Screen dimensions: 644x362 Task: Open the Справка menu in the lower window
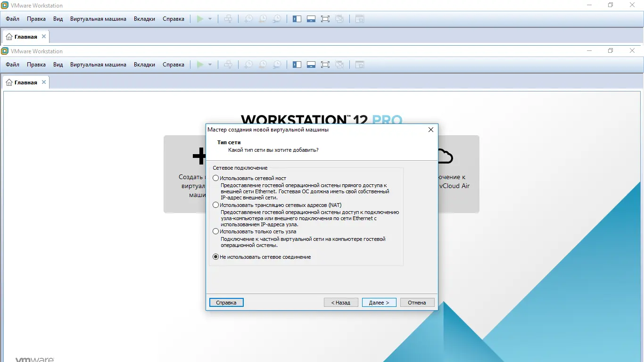click(x=173, y=65)
